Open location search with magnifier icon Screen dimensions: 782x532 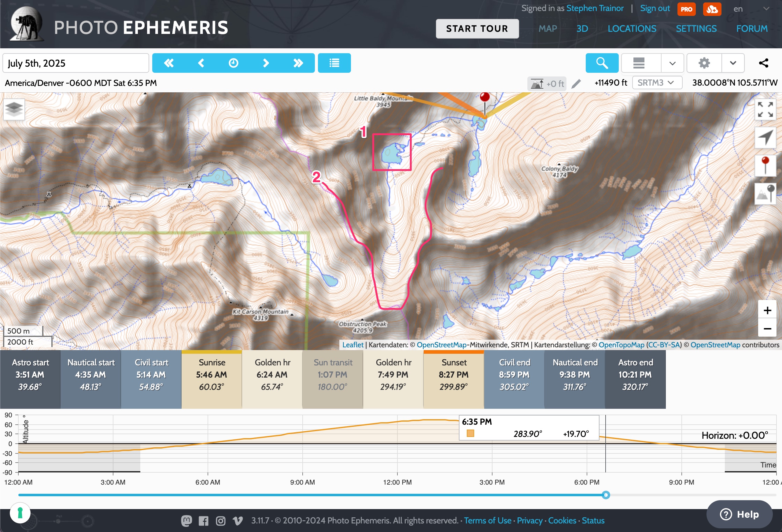point(602,63)
